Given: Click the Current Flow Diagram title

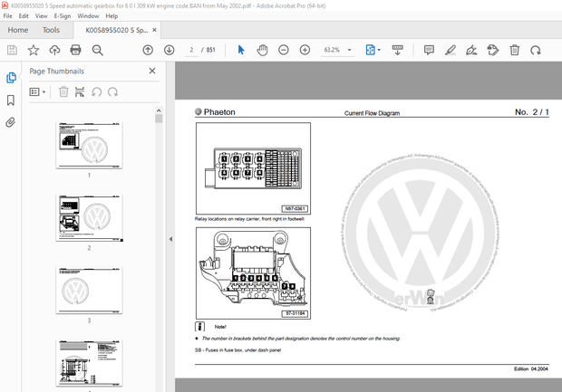Looking at the screenshot, I should [x=372, y=113].
